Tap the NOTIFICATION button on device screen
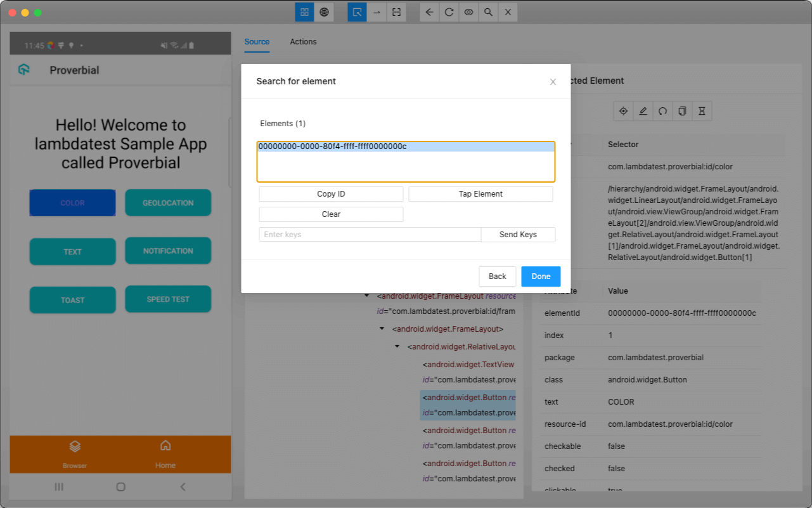 point(168,251)
